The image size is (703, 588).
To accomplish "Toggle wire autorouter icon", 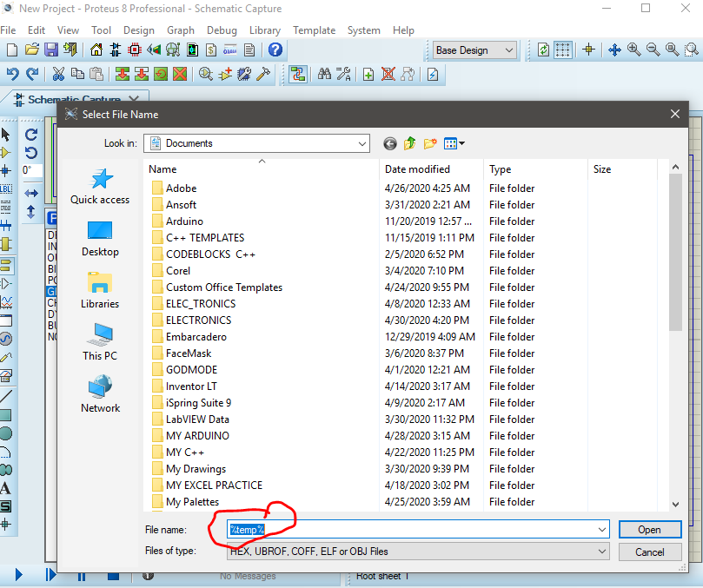I will [x=298, y=74].
